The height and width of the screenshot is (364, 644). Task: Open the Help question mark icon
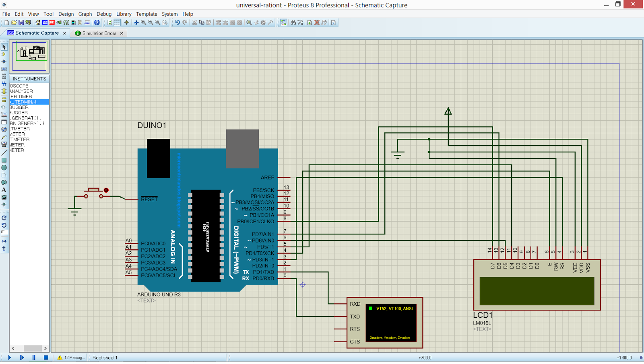pyautogui.click(x=97, y=23)
